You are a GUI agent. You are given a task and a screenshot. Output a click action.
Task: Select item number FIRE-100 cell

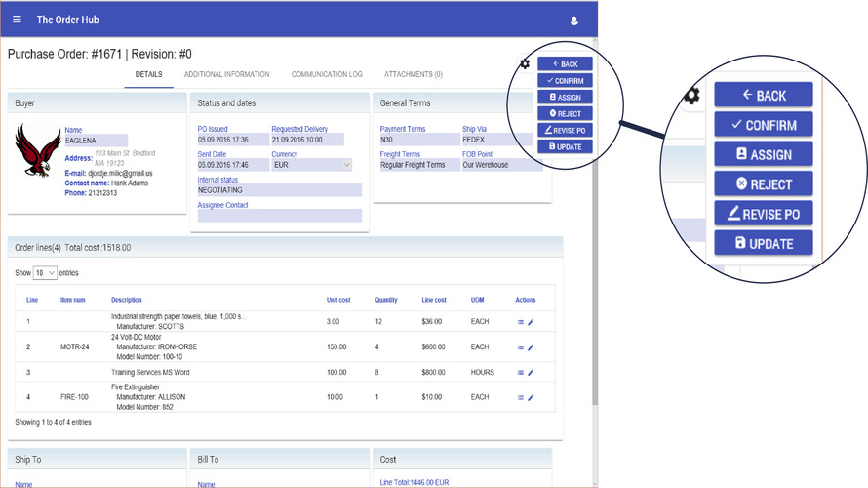pos(74,397)
